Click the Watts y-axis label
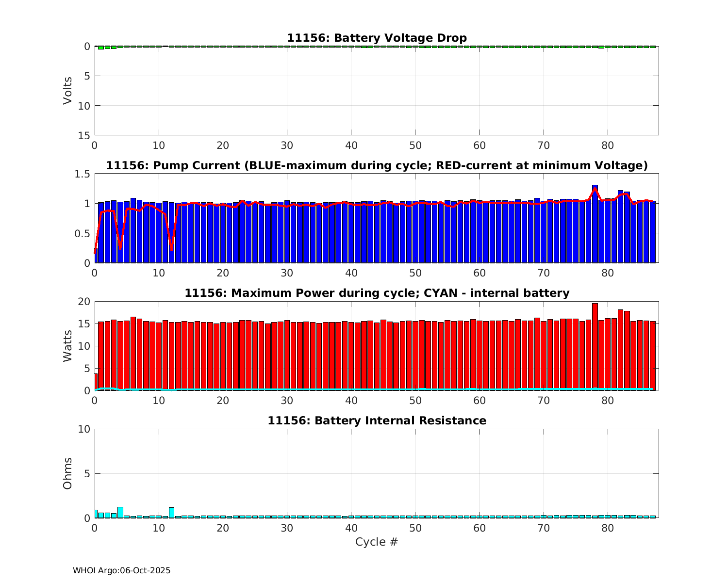 tap(68, 346)
